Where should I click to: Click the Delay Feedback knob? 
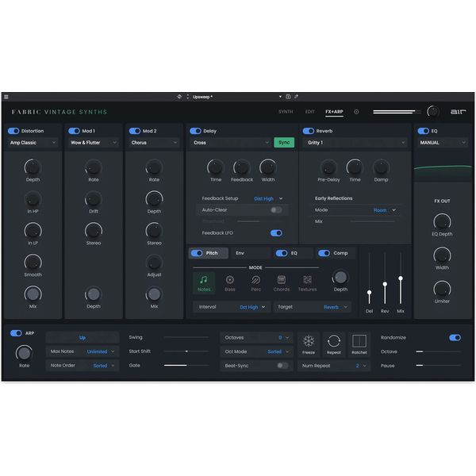(x=242, y=167)
